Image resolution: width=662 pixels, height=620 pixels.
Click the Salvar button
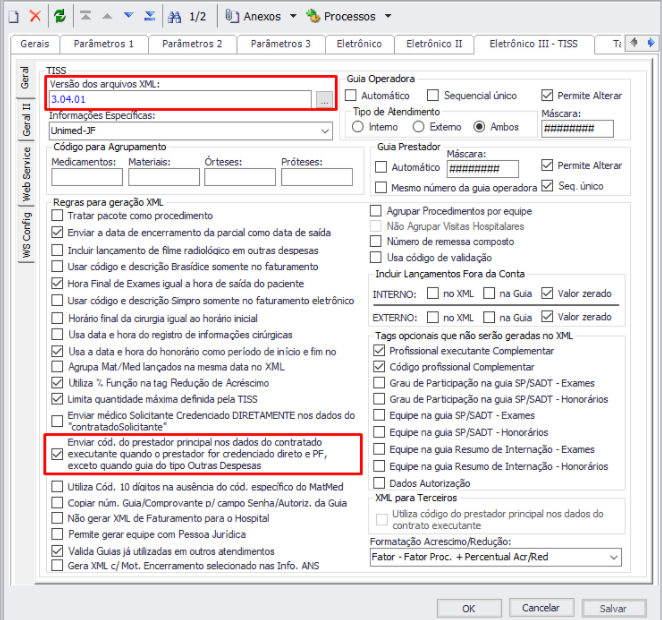613,608
